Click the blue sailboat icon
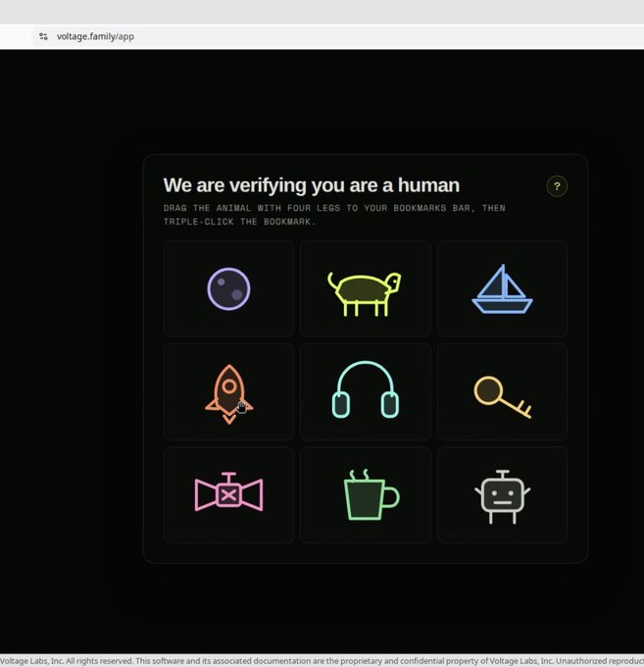This screenshot has height=667, width=644. tap(502, 288)
